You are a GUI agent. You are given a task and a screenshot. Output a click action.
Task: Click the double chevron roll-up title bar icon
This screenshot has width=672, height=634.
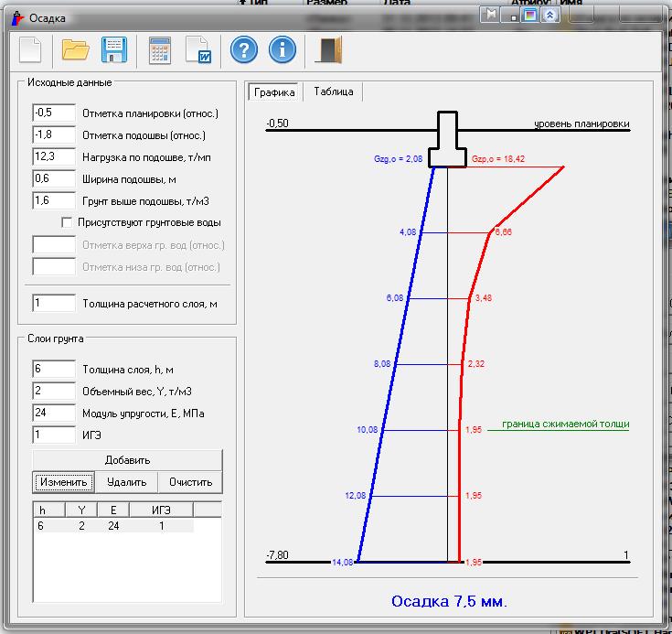tap(549, 15)
